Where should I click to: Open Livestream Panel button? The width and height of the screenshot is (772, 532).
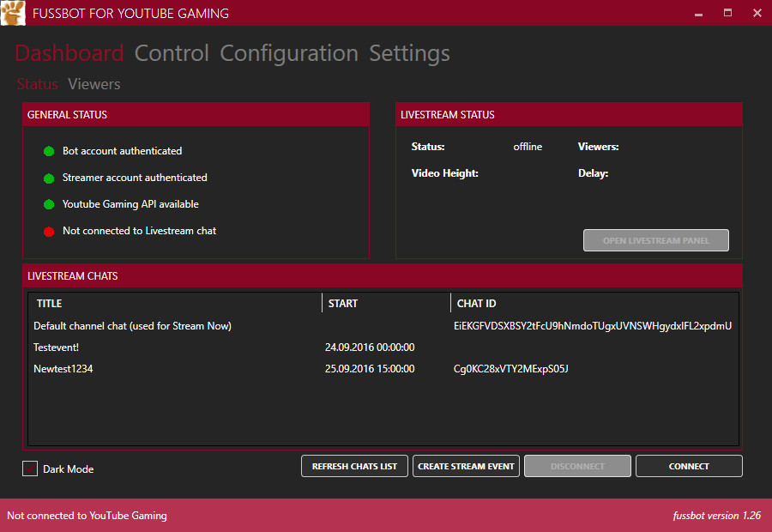pos(656,240)
